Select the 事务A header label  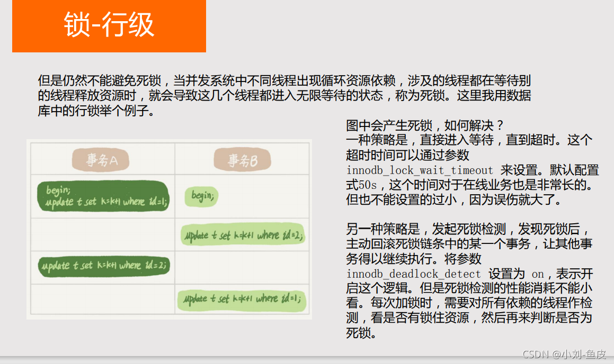coord(101,160)
